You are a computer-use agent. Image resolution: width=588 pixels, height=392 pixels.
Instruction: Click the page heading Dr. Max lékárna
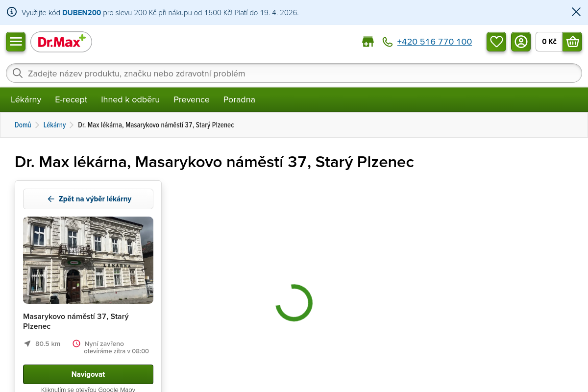tap(215, 162)
